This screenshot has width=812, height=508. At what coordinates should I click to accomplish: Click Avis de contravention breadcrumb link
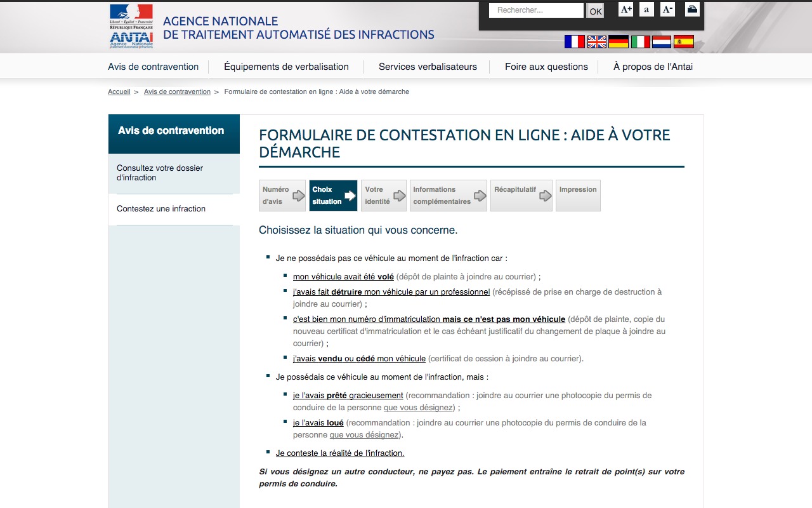[177, 91]
